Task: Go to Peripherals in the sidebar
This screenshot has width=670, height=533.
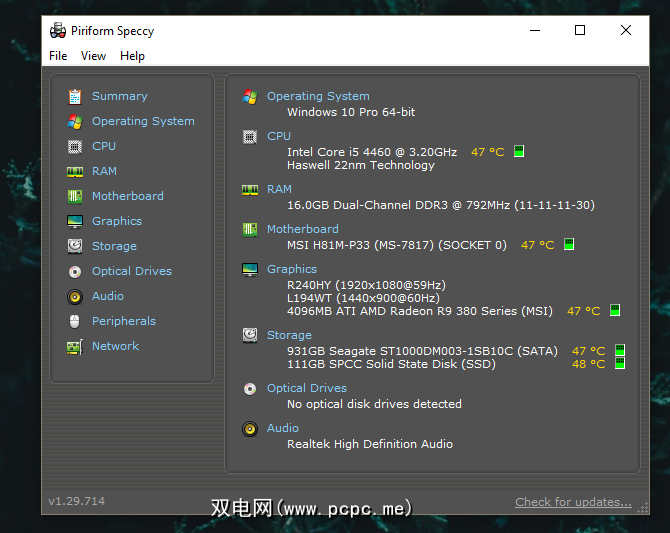Action: (124, 321)
